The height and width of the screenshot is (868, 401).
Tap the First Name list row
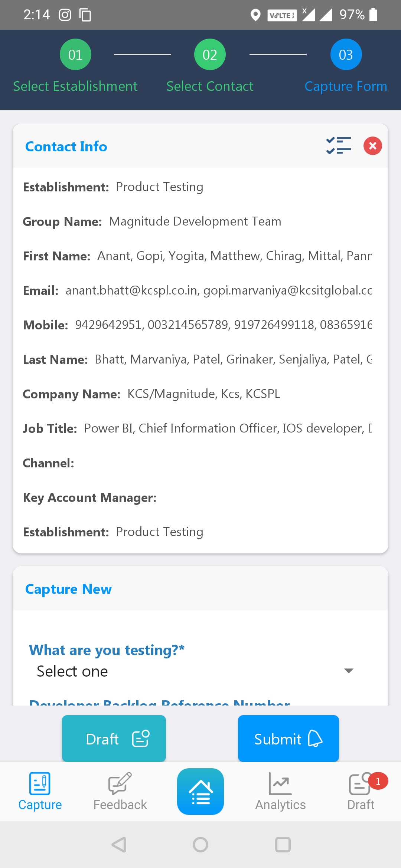198,256
